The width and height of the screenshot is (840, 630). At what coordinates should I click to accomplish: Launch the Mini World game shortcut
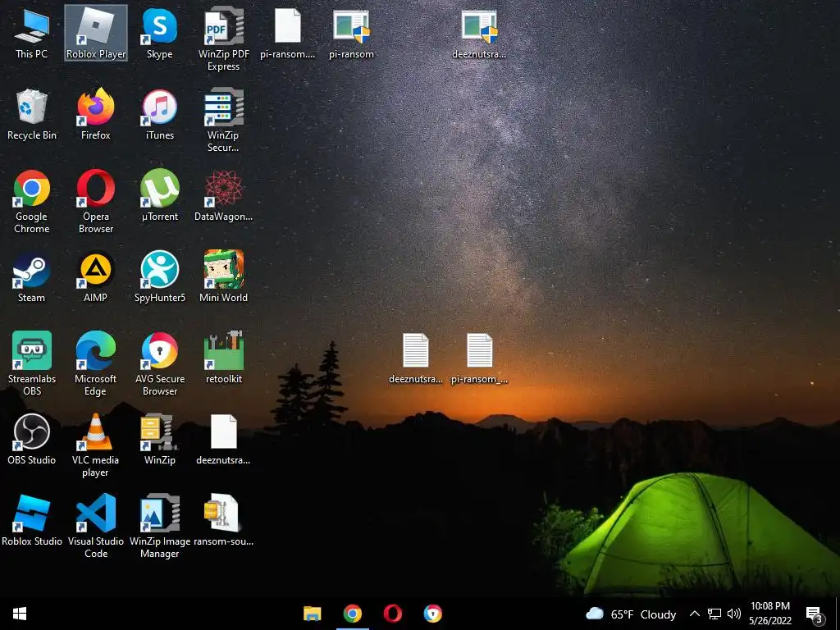pyautogui.click(x=223, y=277)
